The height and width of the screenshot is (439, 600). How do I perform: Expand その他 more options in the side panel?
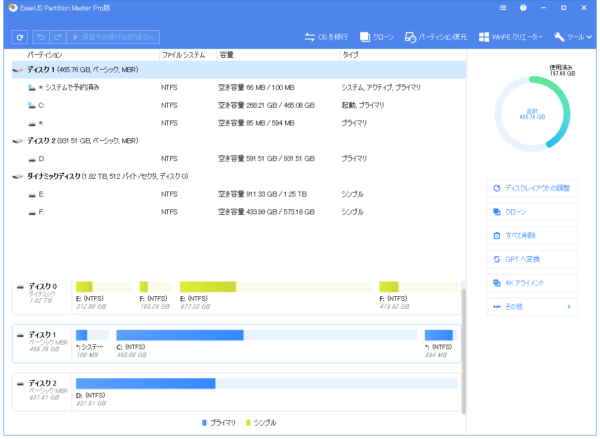[x=531, y=306]
